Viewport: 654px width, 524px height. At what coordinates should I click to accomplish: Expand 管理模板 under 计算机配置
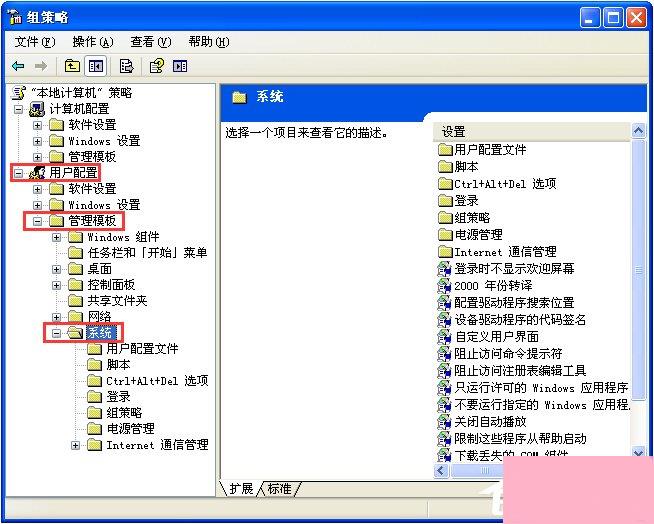[x=38, y=157]
